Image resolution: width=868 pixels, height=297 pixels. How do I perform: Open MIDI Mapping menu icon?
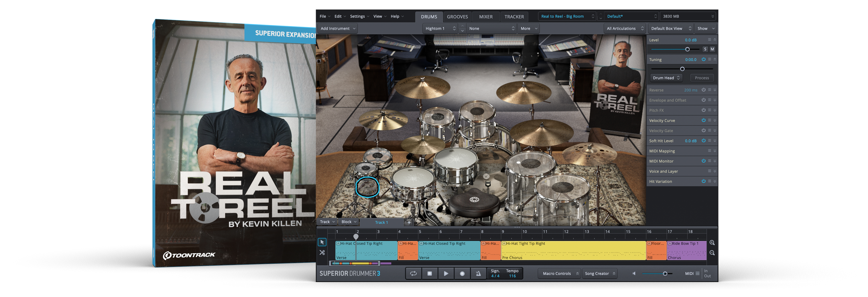[x=709, y=151]
